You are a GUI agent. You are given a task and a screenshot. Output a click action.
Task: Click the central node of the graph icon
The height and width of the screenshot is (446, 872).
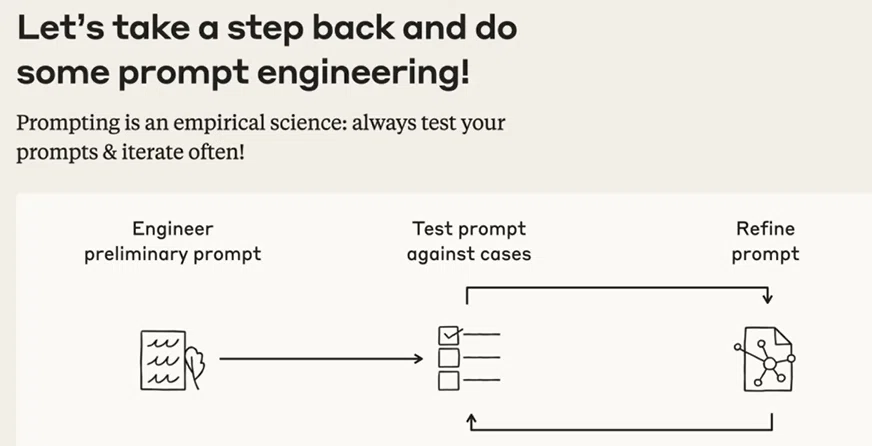[770, 364]
